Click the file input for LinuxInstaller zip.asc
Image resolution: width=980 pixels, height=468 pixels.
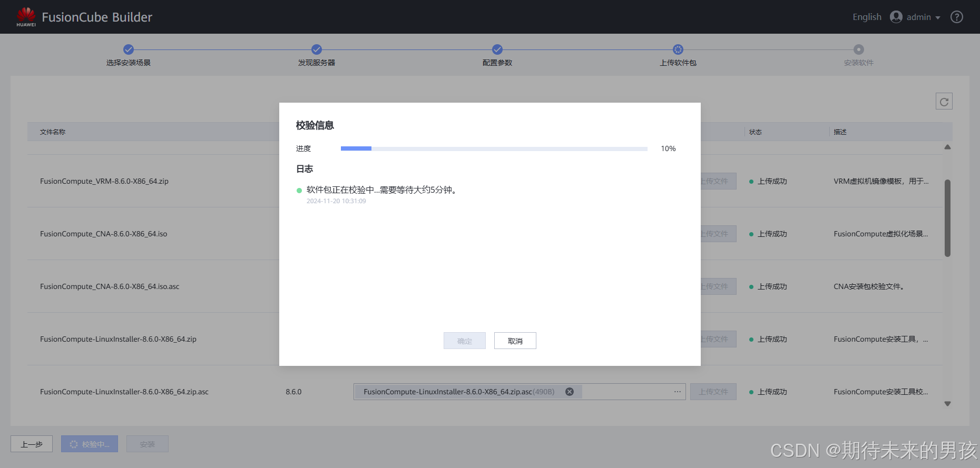point(520,392)
